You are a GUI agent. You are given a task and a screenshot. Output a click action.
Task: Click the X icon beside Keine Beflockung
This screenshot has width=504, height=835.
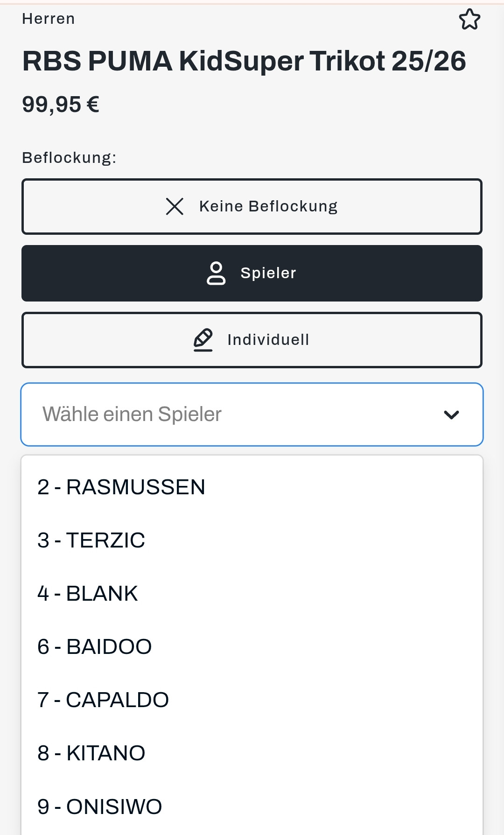pyautogui.click(x=175, y=206)
